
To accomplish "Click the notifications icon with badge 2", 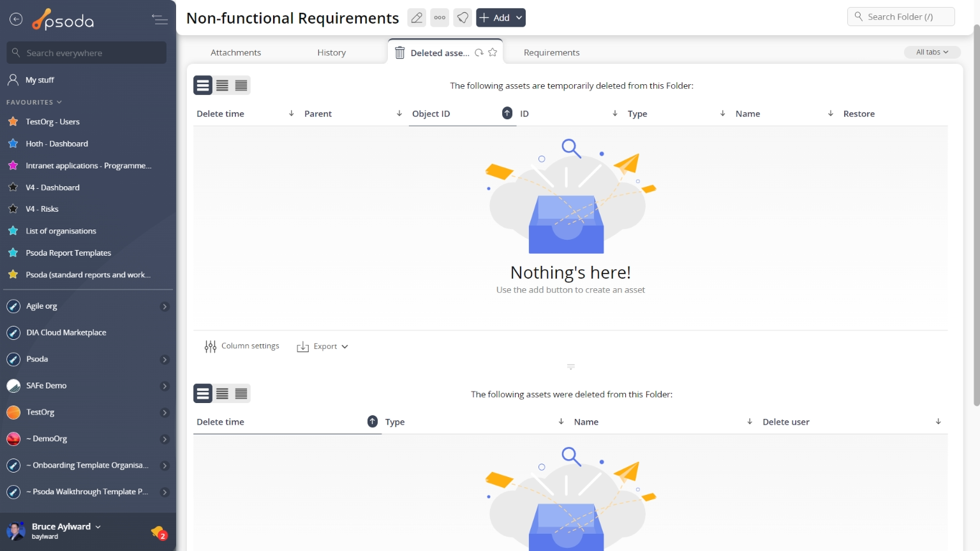I will 158,532.
